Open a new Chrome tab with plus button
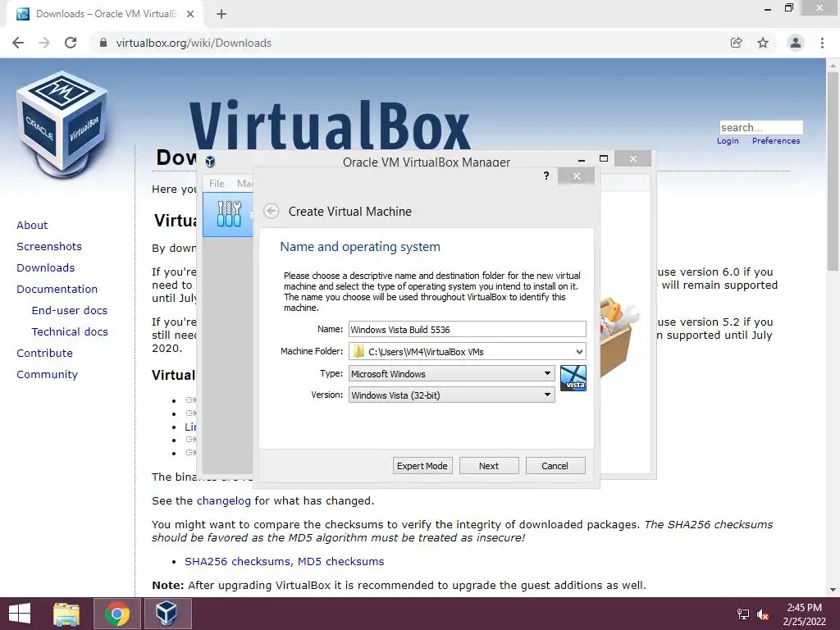Image resolution: width=840 pixels, height=630 pixels. pyautogui.click(x=221, y=14)
